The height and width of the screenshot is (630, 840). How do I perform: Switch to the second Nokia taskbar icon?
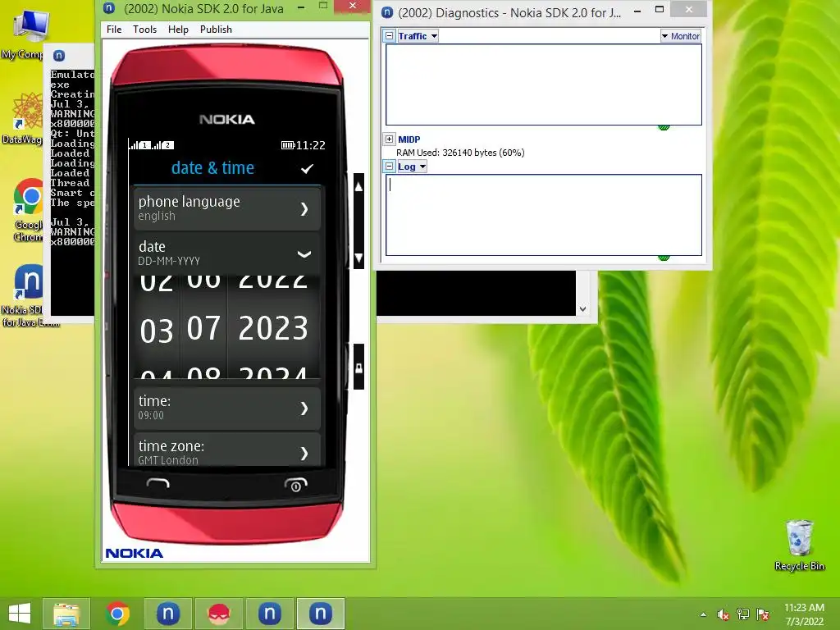pyautogui.click(x=269, y=614)
